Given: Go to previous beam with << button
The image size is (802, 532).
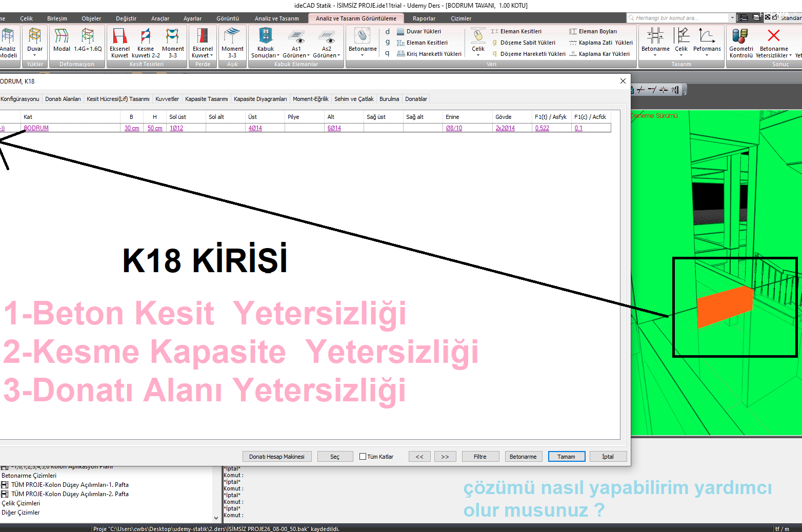Looking at the screenshot, I should [x=419, y=457].
